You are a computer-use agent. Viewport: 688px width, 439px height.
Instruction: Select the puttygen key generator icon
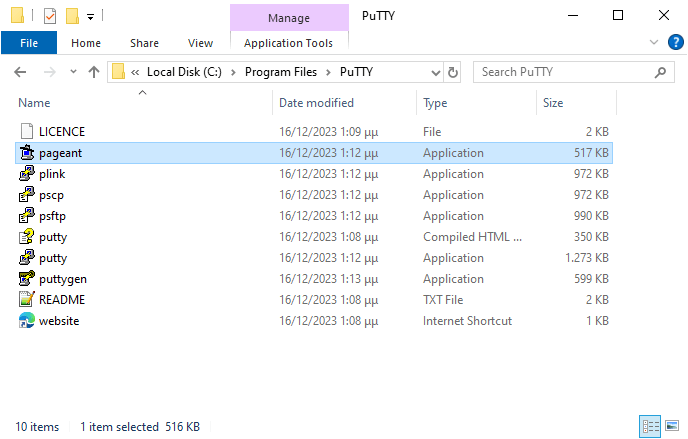(x=26, y=279)
